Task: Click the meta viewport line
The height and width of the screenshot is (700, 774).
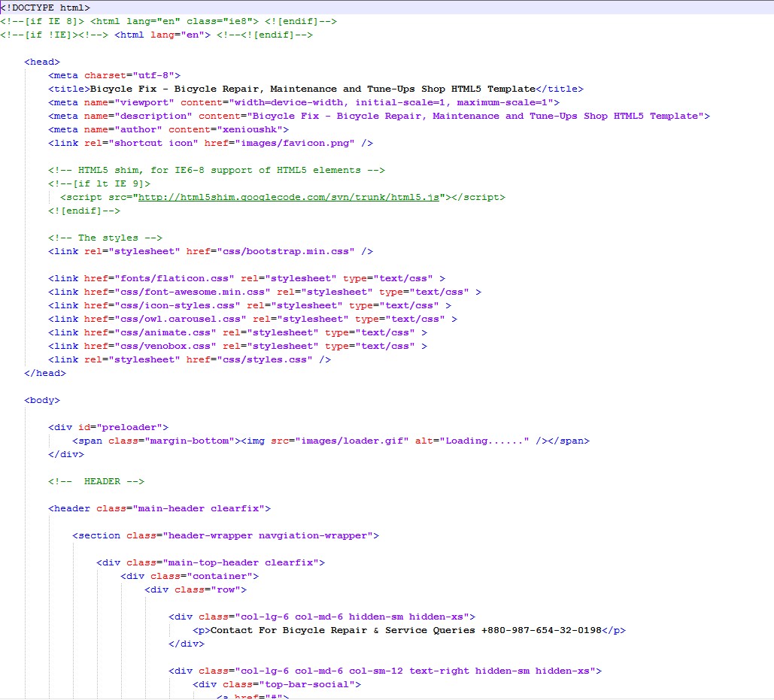Action: pos(304,102)
